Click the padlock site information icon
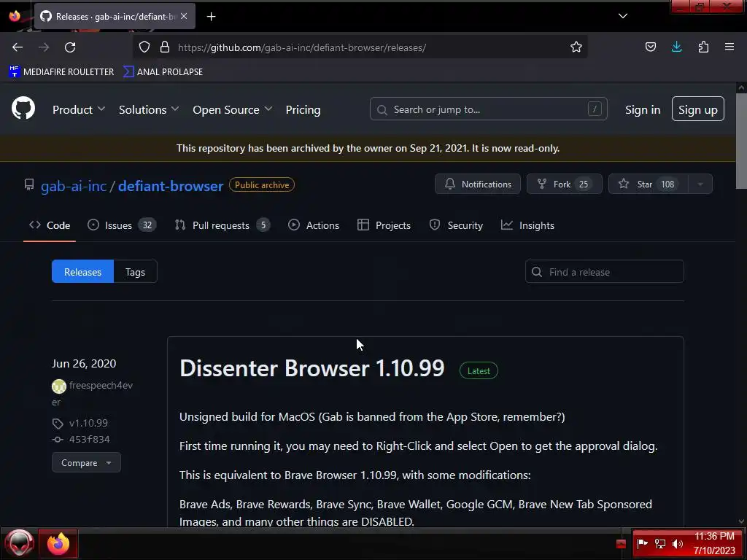747x560 pixels. point(165,47)
